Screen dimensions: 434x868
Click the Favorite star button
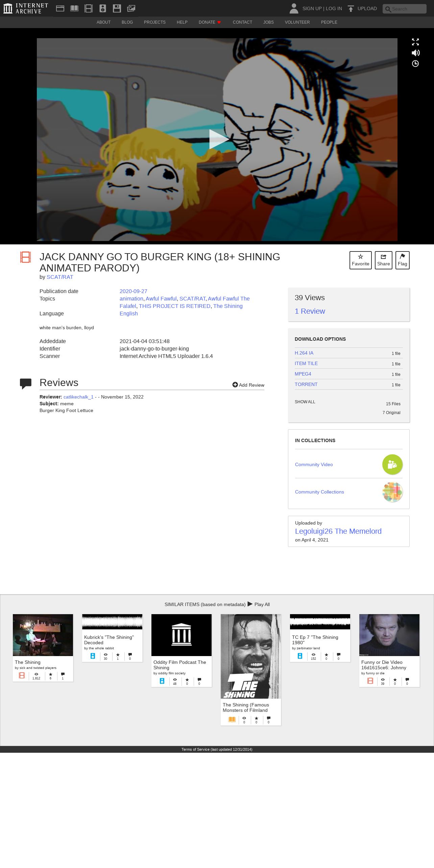tap(361, 260)
